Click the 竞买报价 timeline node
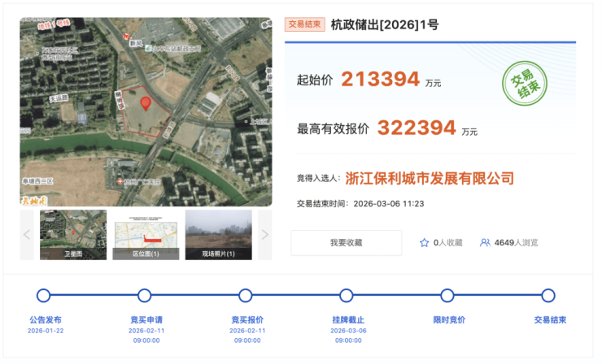Screen dimensions: 602x364 pos(246,295)
